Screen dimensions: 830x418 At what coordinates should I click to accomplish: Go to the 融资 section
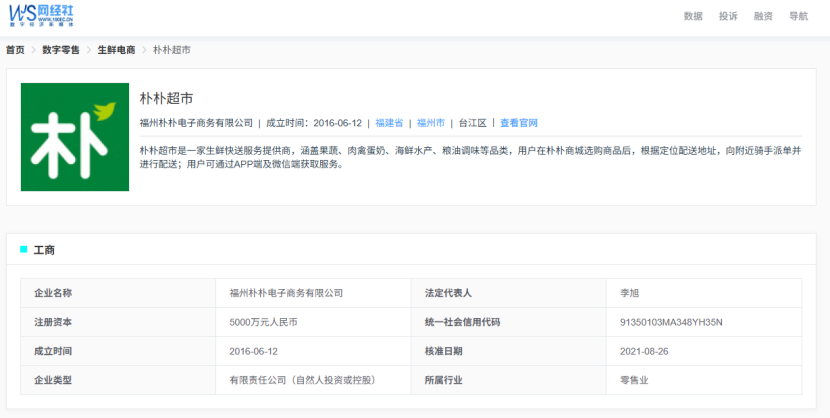coord(763,16)
